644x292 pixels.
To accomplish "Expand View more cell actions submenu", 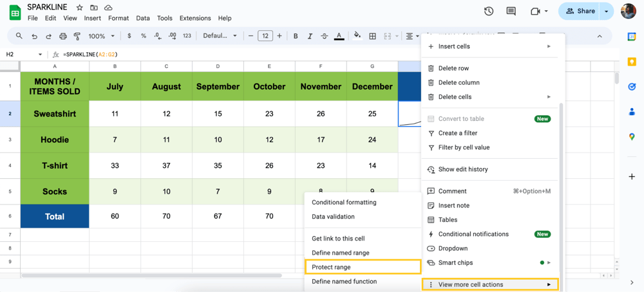I will [490, 284].
